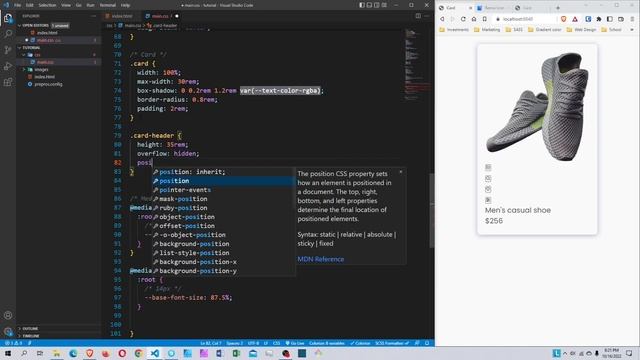The width and height of the screenshot is (640, 360).
Task: Collapse the css folder in explorer
Action: tap(24, 55)
